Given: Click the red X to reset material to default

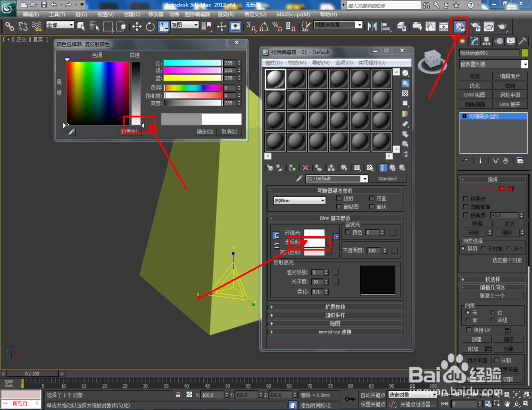Looking at the screenshot, I should [x=305, y=168].
